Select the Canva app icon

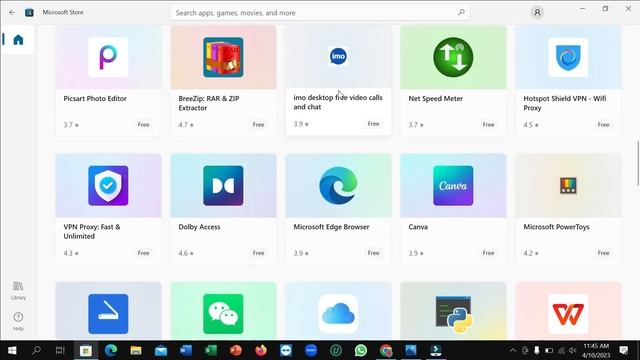coord(453,185)
